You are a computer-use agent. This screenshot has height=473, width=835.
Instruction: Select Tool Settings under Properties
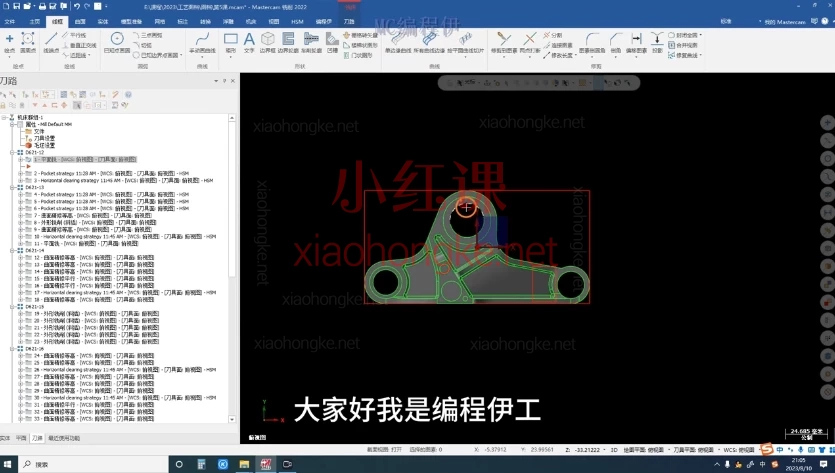[x=44, y=138]
